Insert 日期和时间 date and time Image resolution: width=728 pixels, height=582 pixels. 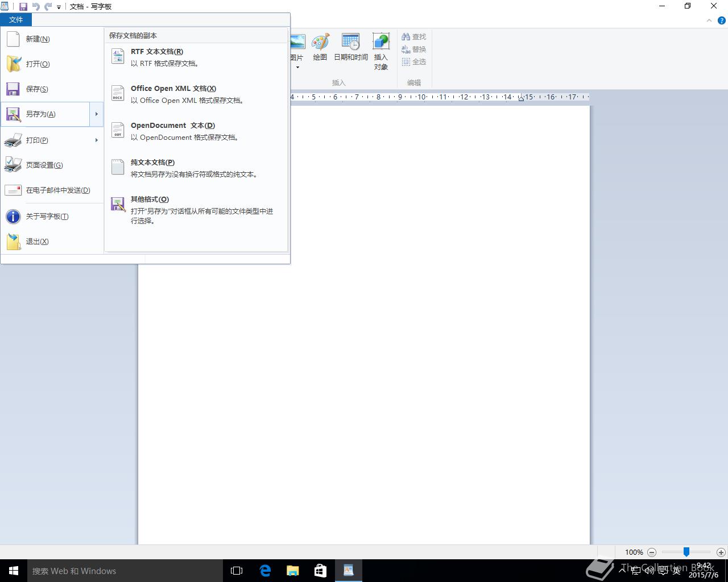(x=351, y=47)
